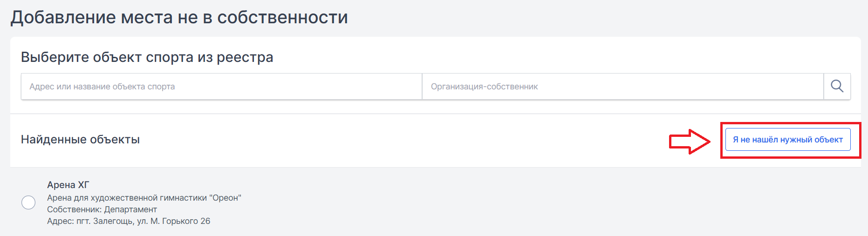Click the Добавление места не в собственности title
Image resolution: width=868 pixels, height=236 pixels.
179,17
